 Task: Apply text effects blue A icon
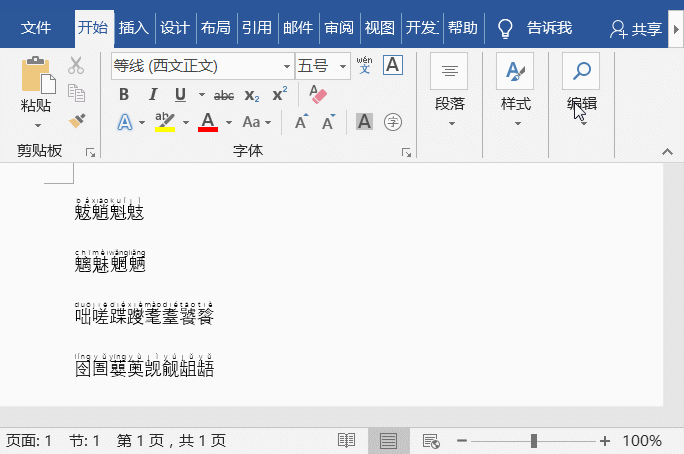125,122
